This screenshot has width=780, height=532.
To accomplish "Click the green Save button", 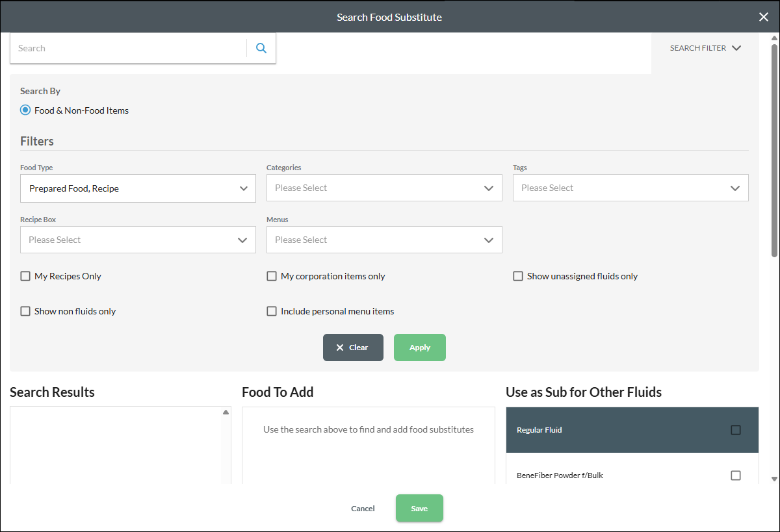I will click(x=419, y=508).
